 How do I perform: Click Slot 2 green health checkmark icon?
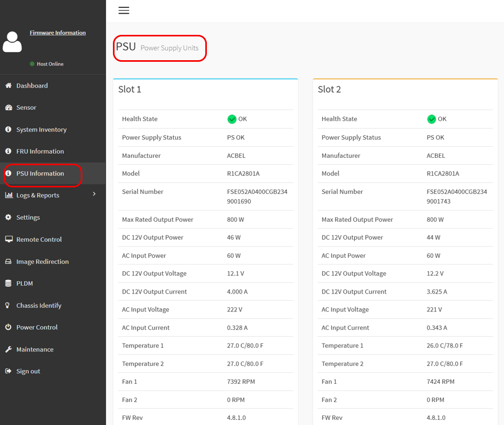pyautogui.click(x=431, y=119)
